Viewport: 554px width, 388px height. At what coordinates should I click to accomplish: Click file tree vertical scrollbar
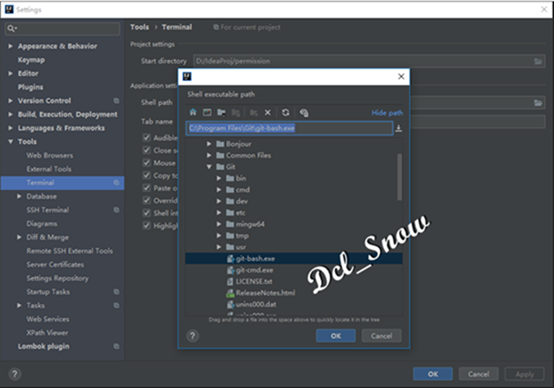pyautogui.click(x=400, y=177)
